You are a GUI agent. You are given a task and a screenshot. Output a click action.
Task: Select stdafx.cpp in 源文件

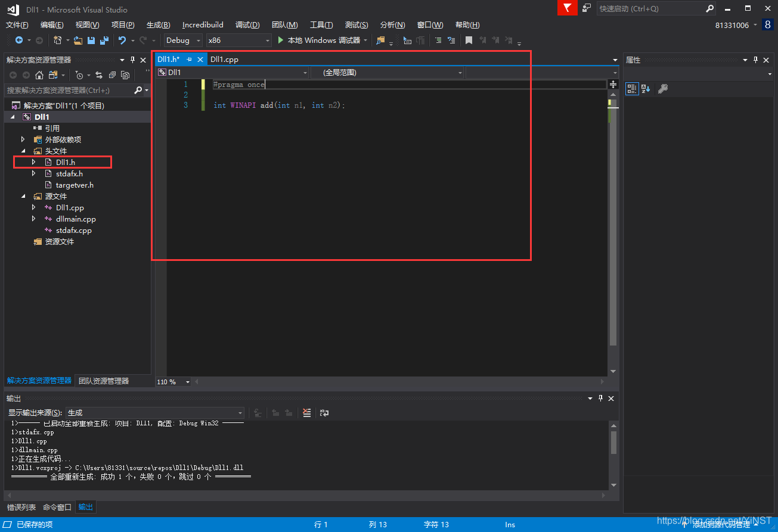(x=74, y=231)
